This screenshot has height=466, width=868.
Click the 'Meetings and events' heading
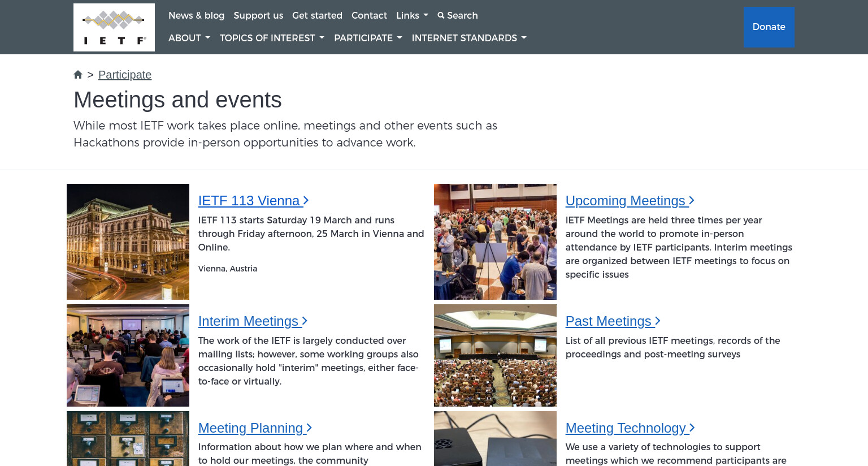point(177,100)
